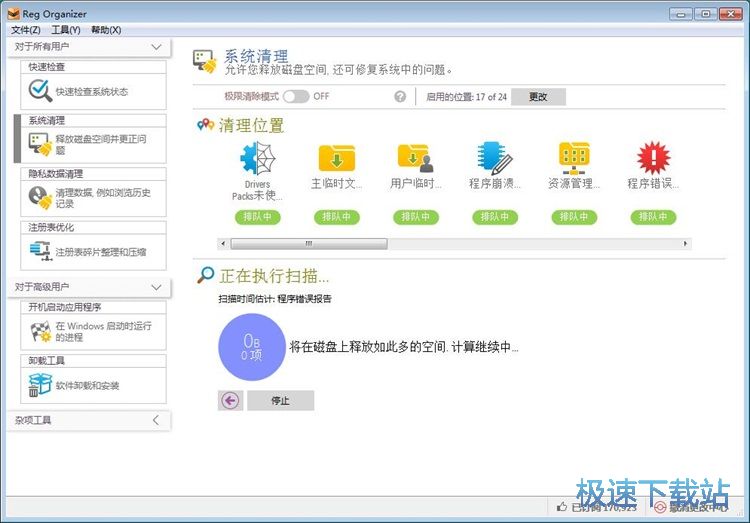Click the 停止 button
Viewport: 750px width, 523px height.
280,401
